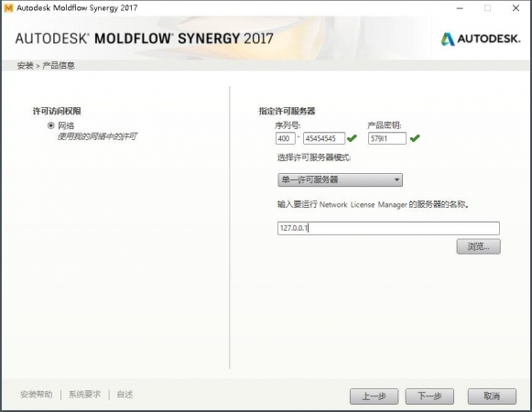Open the 自述 readme link
Image resolution: width=532 pixels, height=412 pixels.
tap(125, 395)
